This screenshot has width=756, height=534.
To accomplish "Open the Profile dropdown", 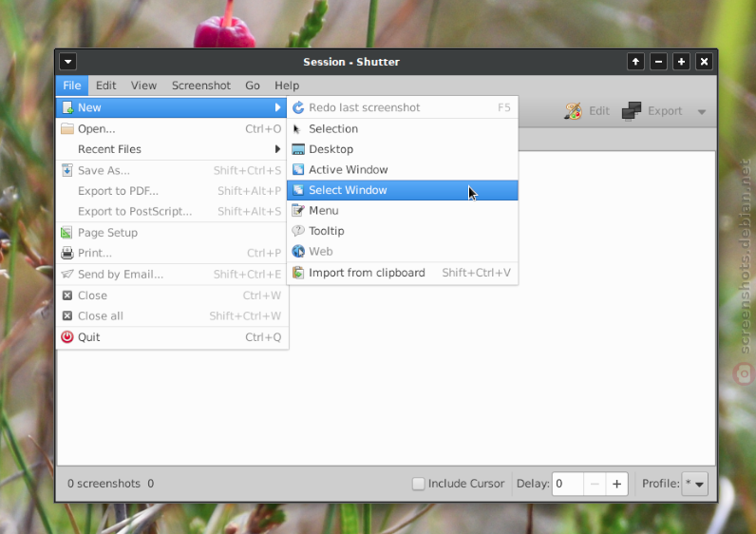I will pos(695,484).
